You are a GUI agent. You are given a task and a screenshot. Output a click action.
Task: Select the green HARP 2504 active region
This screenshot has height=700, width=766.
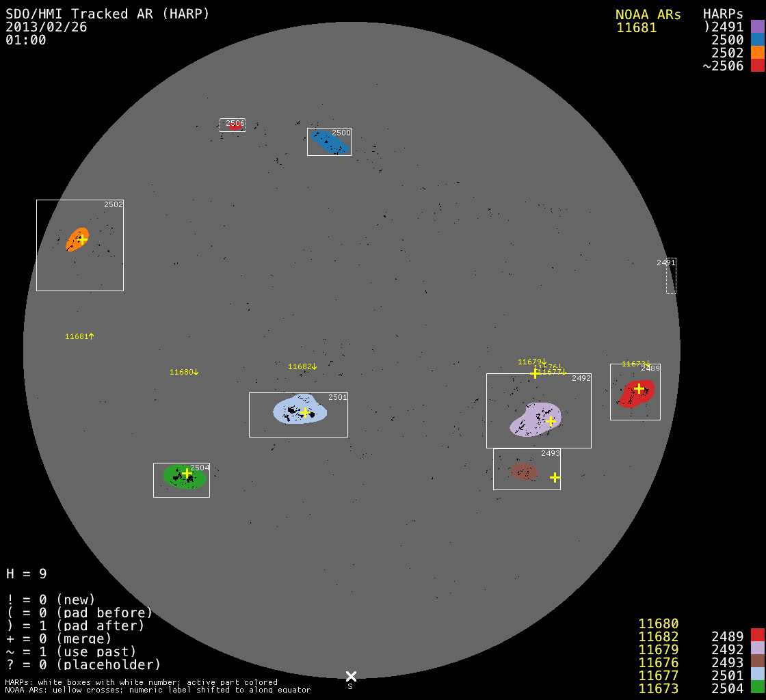click(x=183, y=476)
